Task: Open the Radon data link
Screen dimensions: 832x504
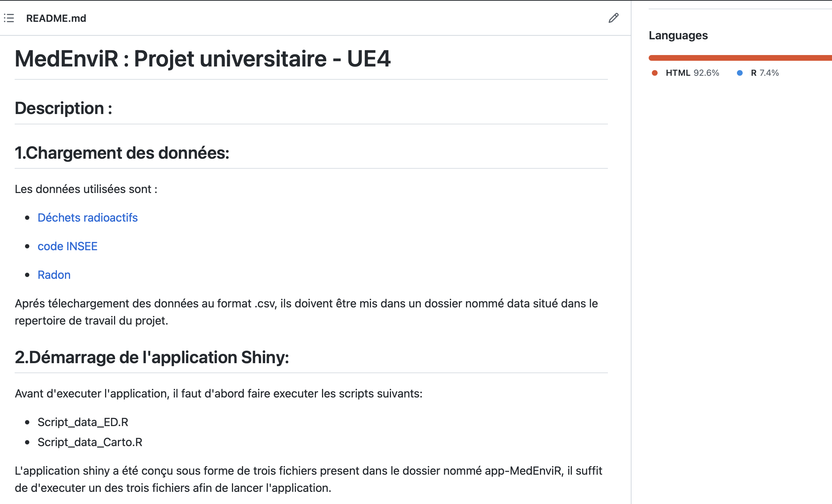Action: 54,275
